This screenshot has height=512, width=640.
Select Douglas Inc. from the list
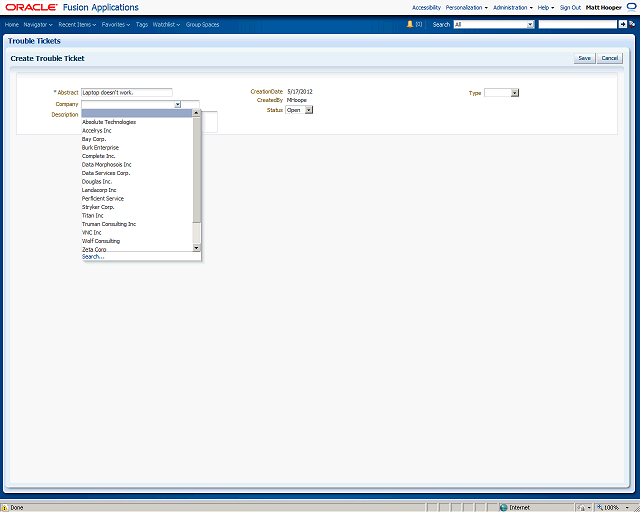(137, 182)
